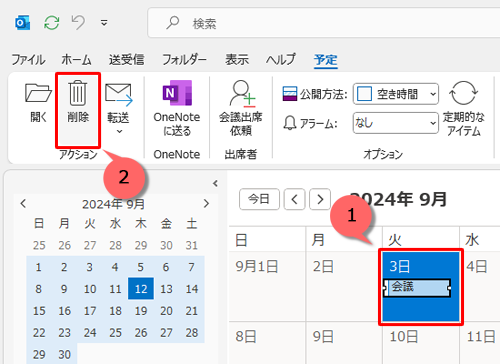Select day 3 in mini calendar
The height and width of the screenshot is (364, 500).
point(89,267)
